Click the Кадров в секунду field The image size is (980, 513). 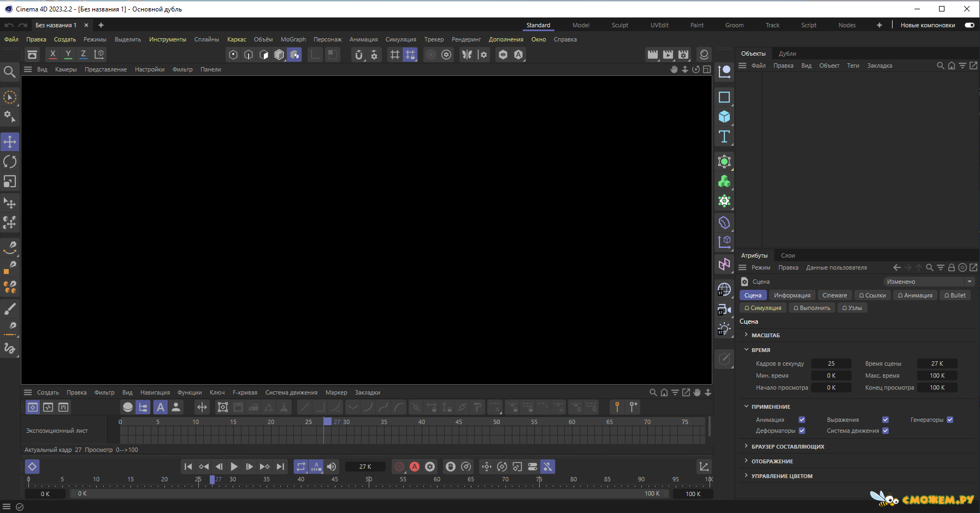(x=831, y=363)
